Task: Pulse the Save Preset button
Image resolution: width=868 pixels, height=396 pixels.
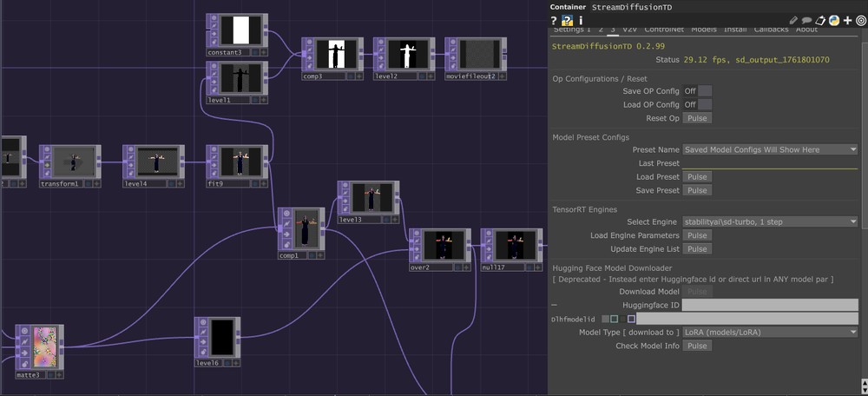Action: pyautogui.click(x=697, y=190)
